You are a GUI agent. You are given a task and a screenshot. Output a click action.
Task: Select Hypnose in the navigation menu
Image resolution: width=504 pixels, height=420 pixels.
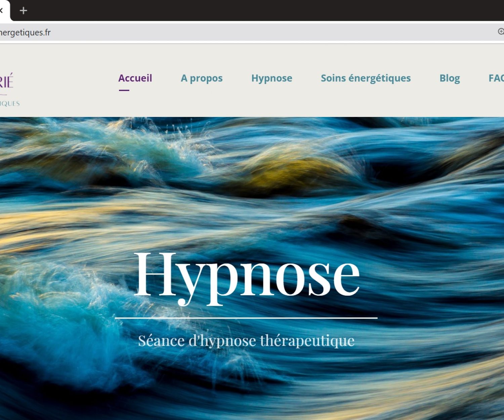(271, 78)
